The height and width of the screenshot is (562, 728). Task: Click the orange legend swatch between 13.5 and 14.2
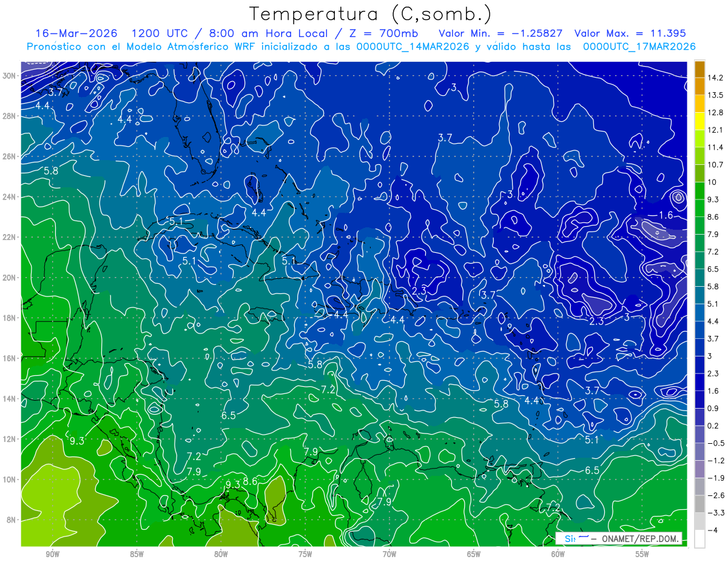point(699,86)
